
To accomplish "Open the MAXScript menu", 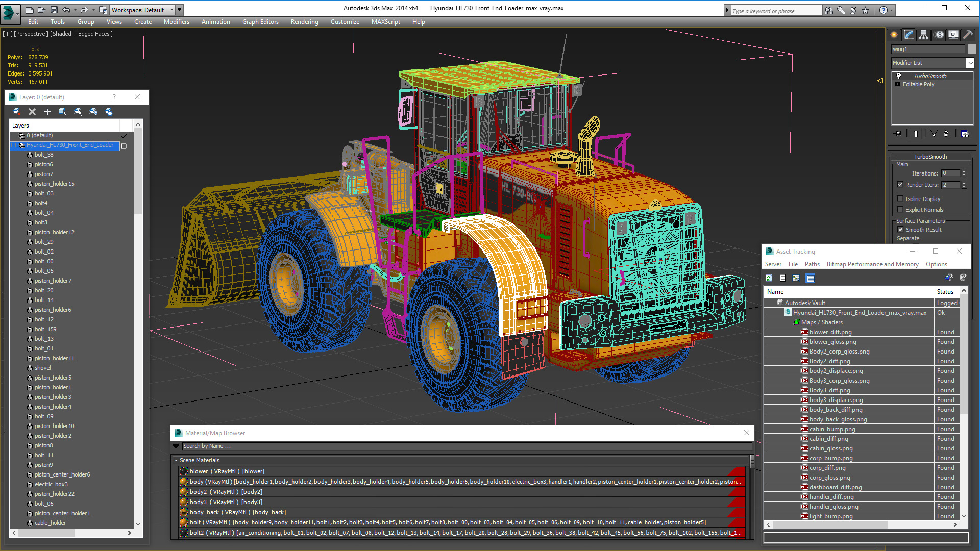I will pyautogui.click(x=386, y=22).
